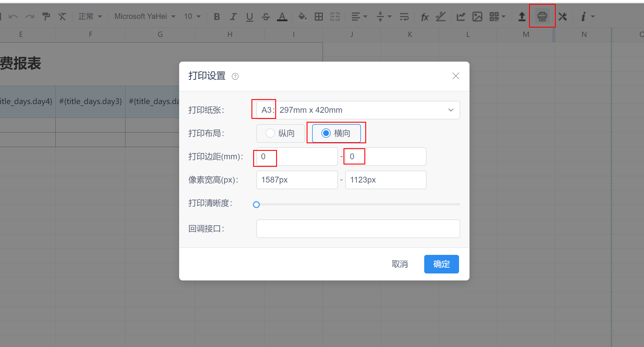644x347 pixels.
Task: Select column header K
Action: tap(410, 35)
